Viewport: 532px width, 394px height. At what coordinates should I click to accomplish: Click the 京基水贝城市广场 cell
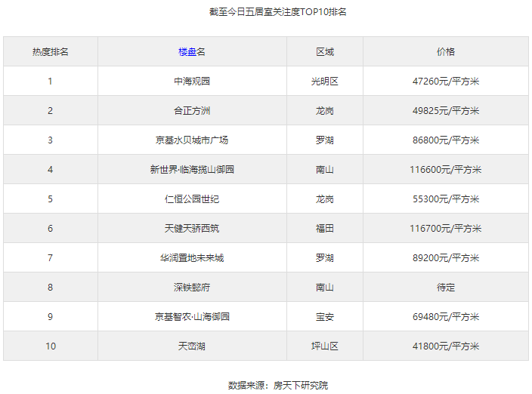click(x=192, y=140)
